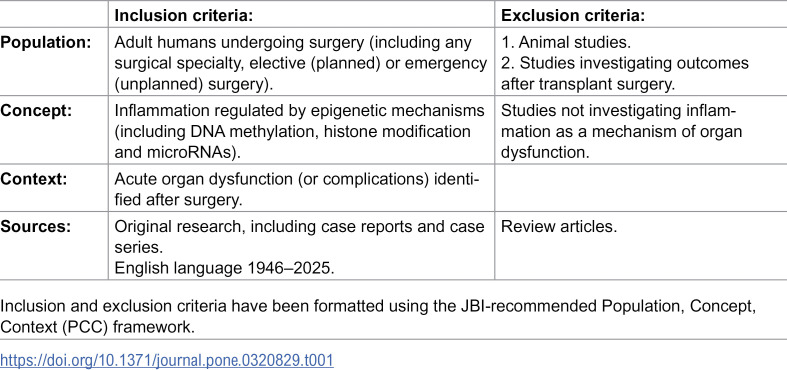Click the empty top-left header cell
This screenshot has height=370, width=787.
click(x=54, y=14)
